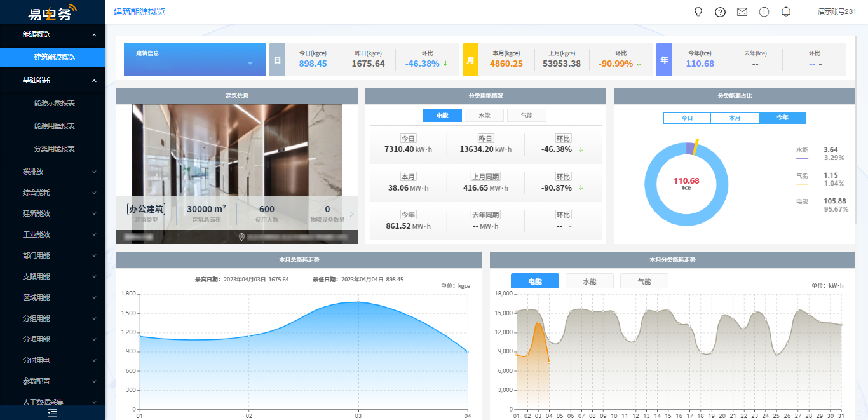Screen dimensions: 868x420
Task: Open notifications bell icon
Action: [786, 12]
